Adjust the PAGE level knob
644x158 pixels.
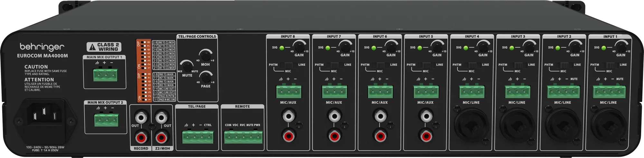205,77
